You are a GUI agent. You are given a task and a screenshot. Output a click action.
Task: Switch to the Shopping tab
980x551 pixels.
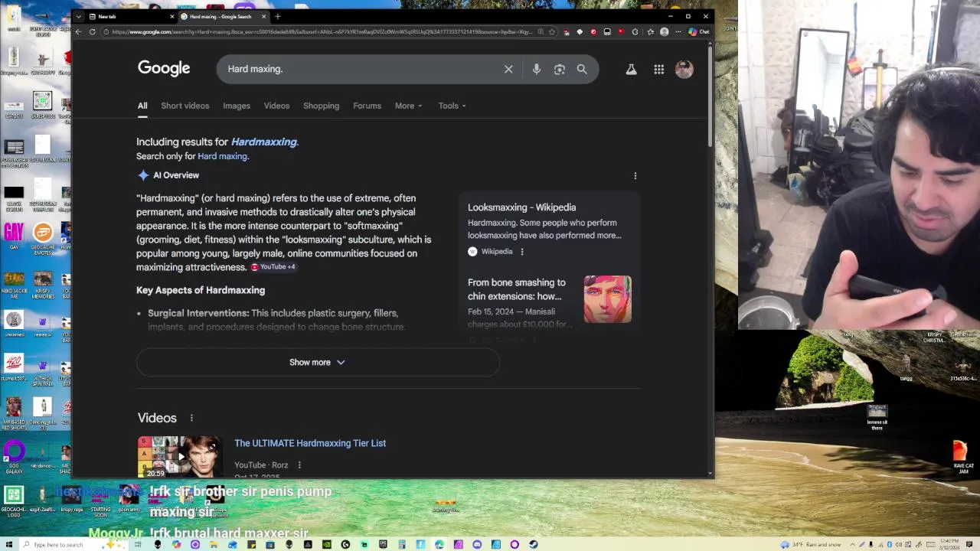pos(321,106)
